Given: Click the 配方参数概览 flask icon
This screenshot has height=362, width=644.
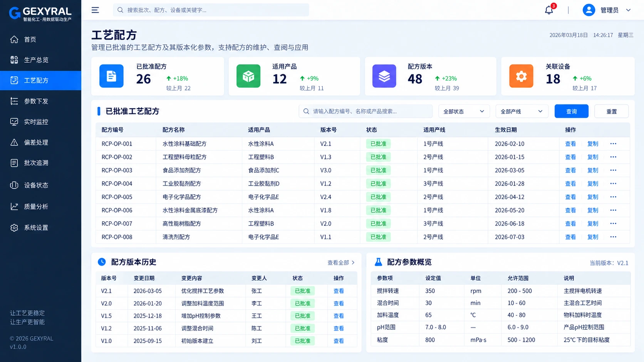Looking at the screenshot, I should click(378, 262).
